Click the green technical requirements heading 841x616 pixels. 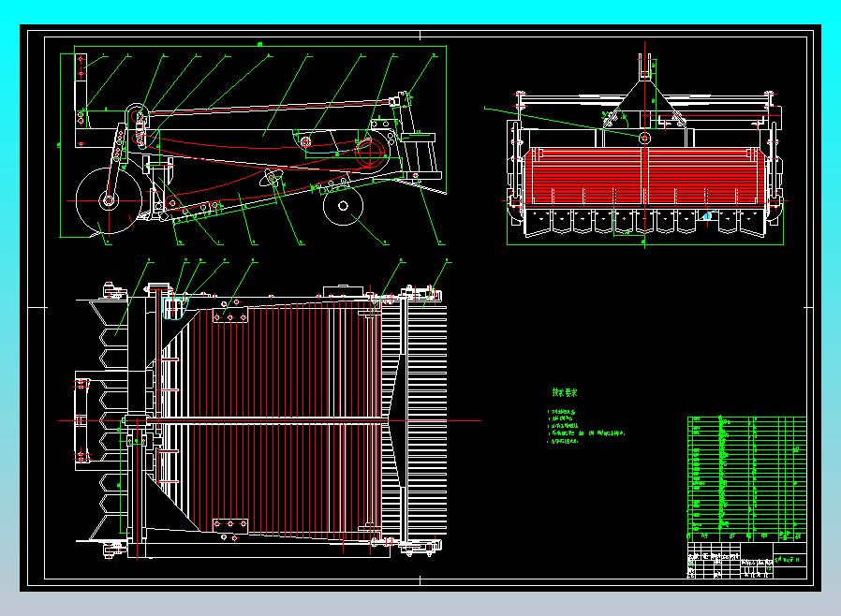564,392
